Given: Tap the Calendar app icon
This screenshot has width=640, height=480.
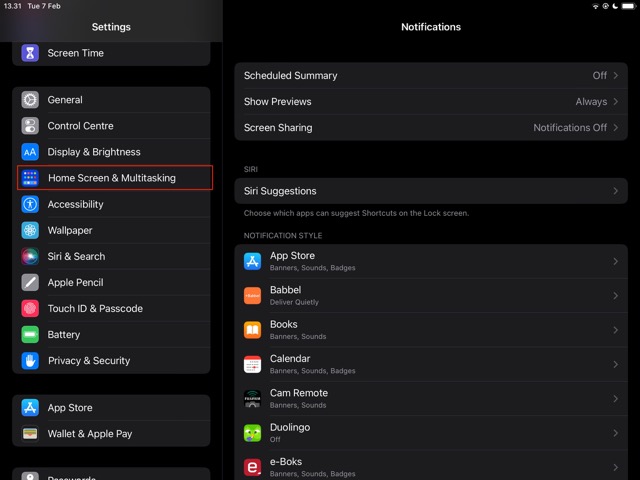Looking at the screenshot, I should pyautogui.click(x=252, y=364).
